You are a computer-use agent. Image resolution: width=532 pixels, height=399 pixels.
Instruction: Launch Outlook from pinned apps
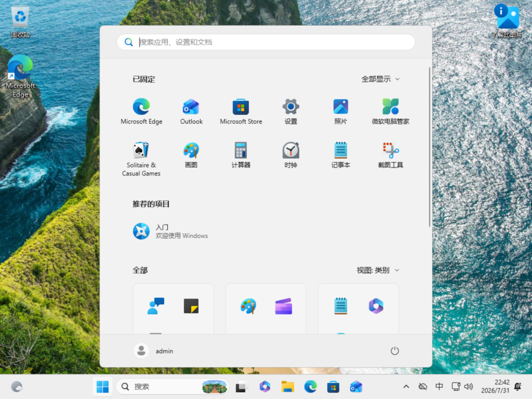191,112
